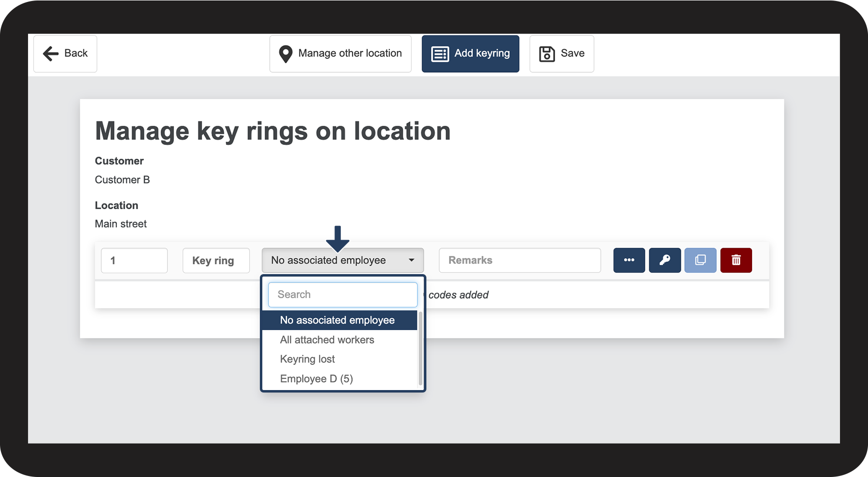
Task: Click the Main street location text
Action: point(121,224)
